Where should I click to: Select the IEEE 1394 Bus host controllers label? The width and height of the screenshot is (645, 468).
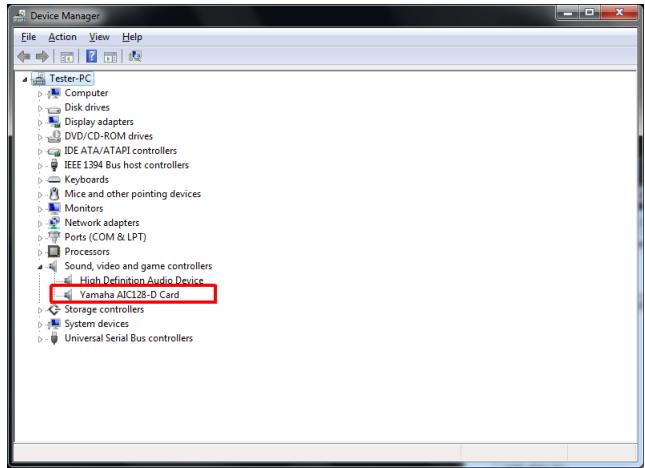126,165
